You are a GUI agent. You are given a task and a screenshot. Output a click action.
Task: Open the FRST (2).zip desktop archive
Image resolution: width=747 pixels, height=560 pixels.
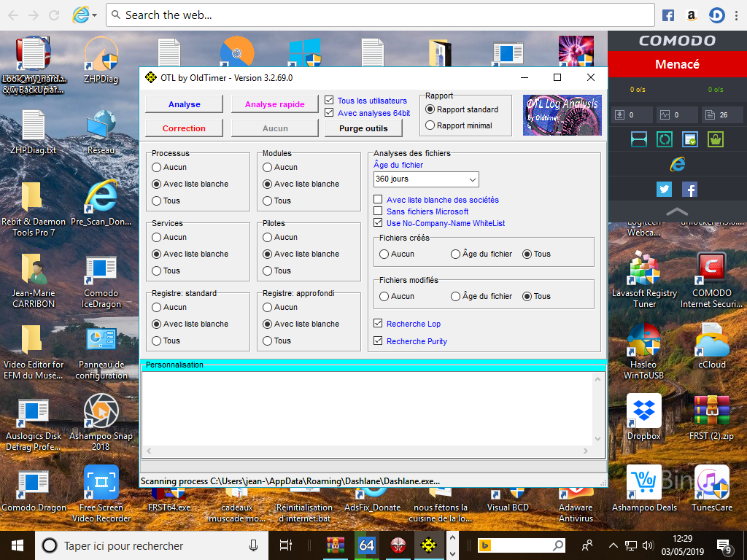click(x=711, y=417)
